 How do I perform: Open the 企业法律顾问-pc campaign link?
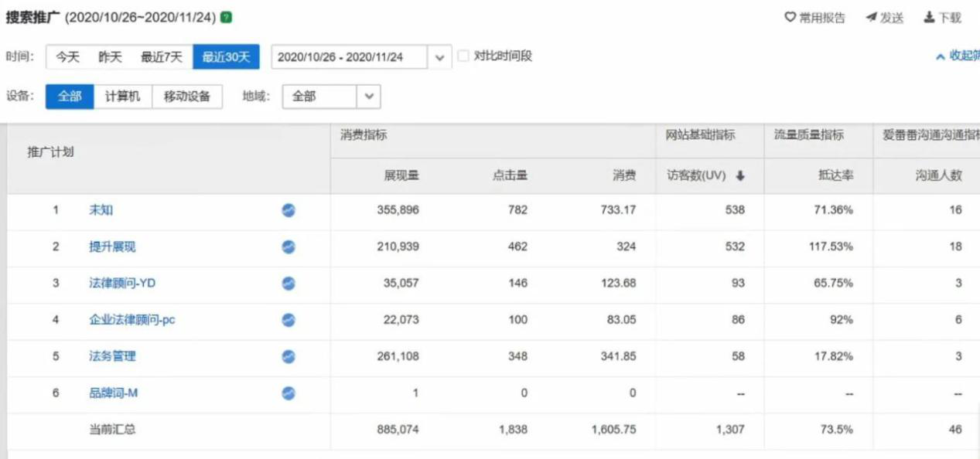[132, 320]
